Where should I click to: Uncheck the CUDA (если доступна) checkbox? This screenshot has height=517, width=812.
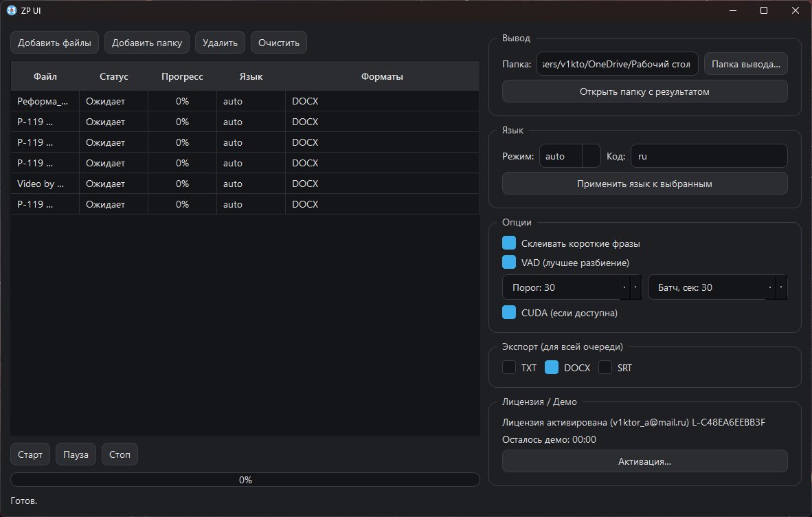click(509, 313)
